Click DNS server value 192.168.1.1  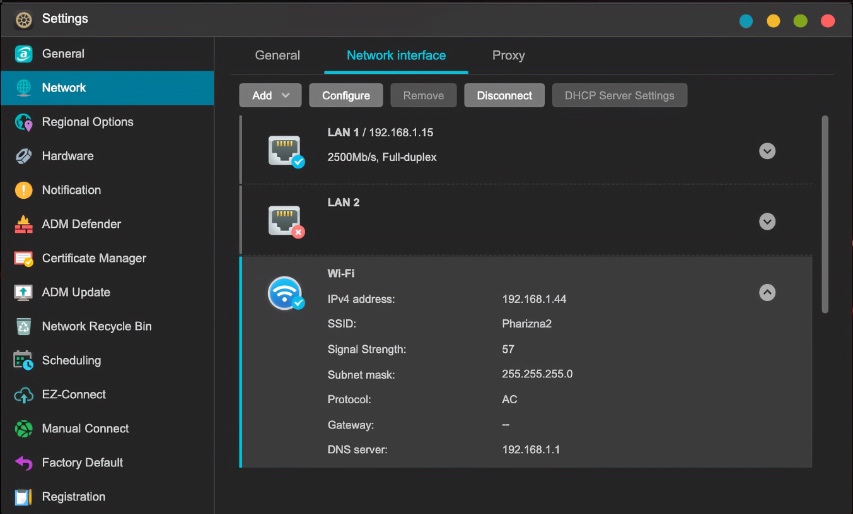point(531,450)
